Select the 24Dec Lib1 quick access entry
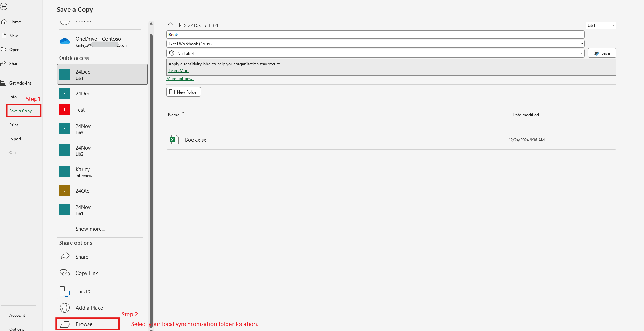The width and height of the screenshot is (644, 331). point(102,74)
